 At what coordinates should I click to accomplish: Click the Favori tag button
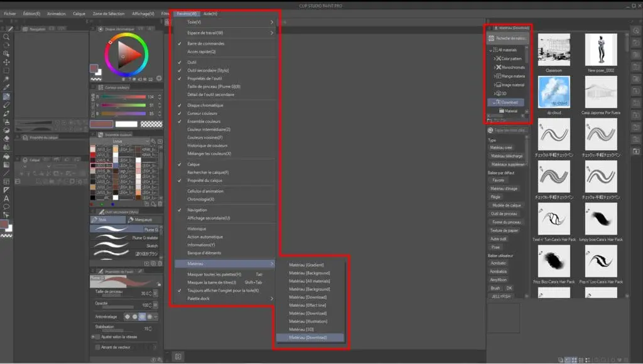tap(498, 180)
